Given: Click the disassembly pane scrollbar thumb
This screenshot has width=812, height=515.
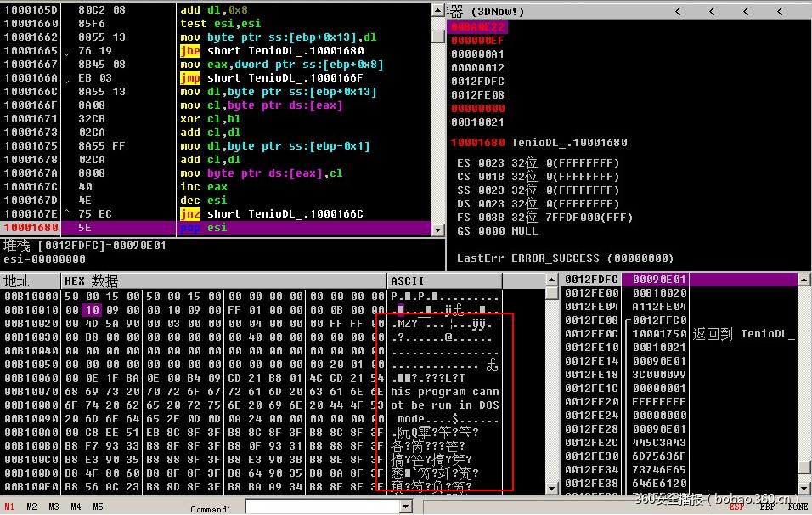Looking at the screenshot, I should [438, 36].
